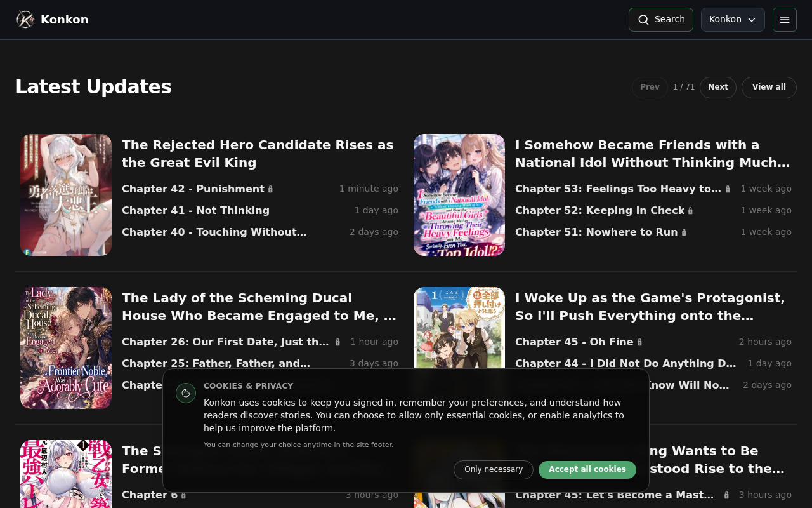This screenshot has width=812, height=508.
Task: Open the cover thumbnail beside the Chapter 6 row
Action: click(66, 474)
